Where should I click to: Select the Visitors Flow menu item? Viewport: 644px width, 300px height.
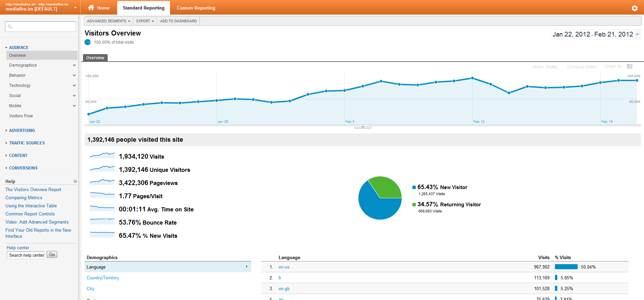coord(21,116)
